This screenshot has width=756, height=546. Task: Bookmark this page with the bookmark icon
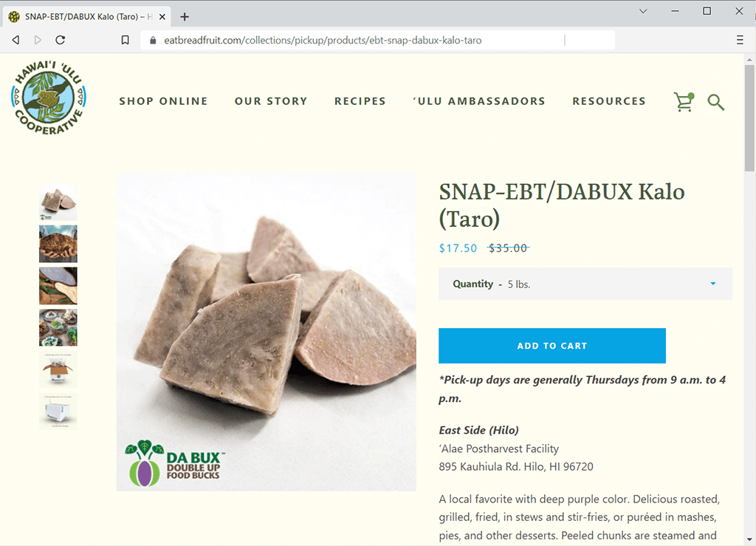pos(125,40)
